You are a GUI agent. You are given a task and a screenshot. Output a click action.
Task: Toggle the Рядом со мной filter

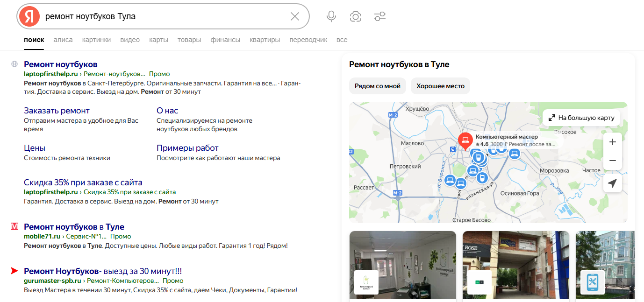(378, 86)
